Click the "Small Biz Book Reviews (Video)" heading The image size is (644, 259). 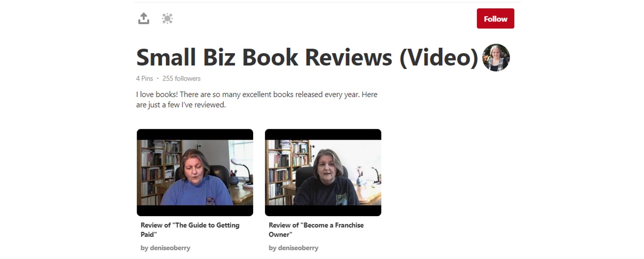[307, 58]
